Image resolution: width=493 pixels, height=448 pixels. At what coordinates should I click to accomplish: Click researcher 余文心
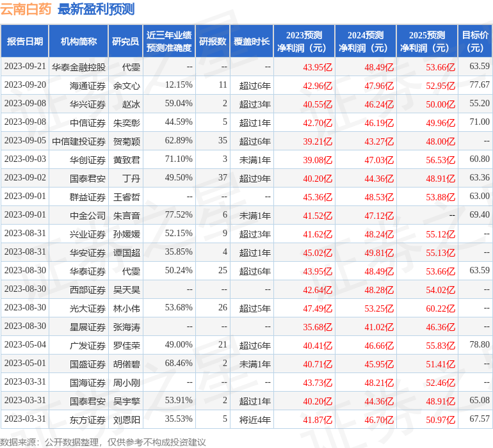pyautogui.click(x=127, y=86)
